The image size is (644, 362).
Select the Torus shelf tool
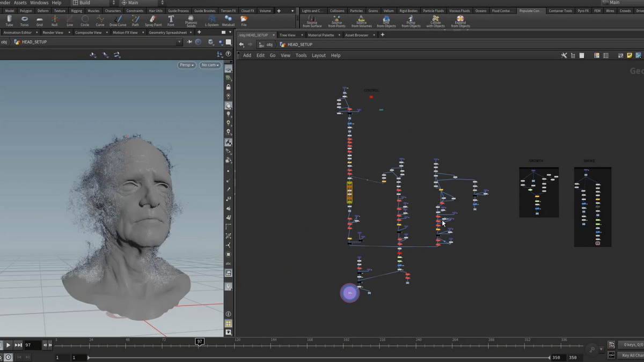pos(24,21)
